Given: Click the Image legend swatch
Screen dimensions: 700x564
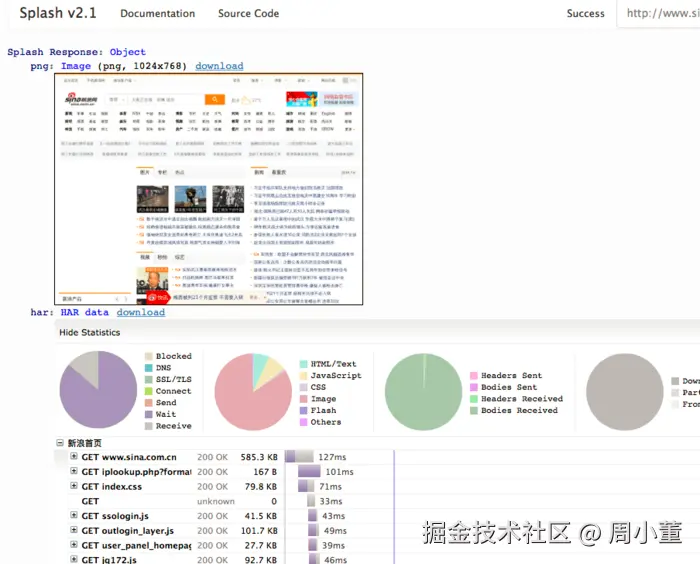Looking at the screenshot, I should click(x=304, y=399).
